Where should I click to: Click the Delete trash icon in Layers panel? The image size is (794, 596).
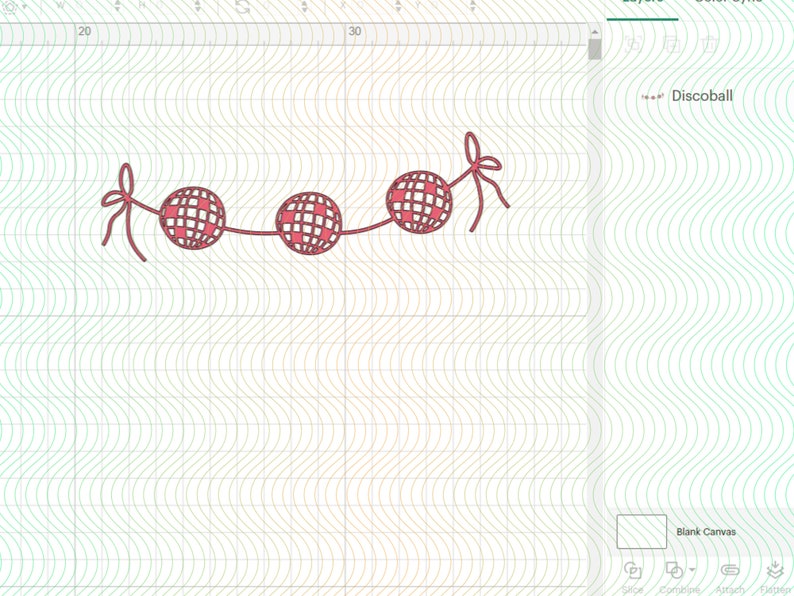pos(709,46)
